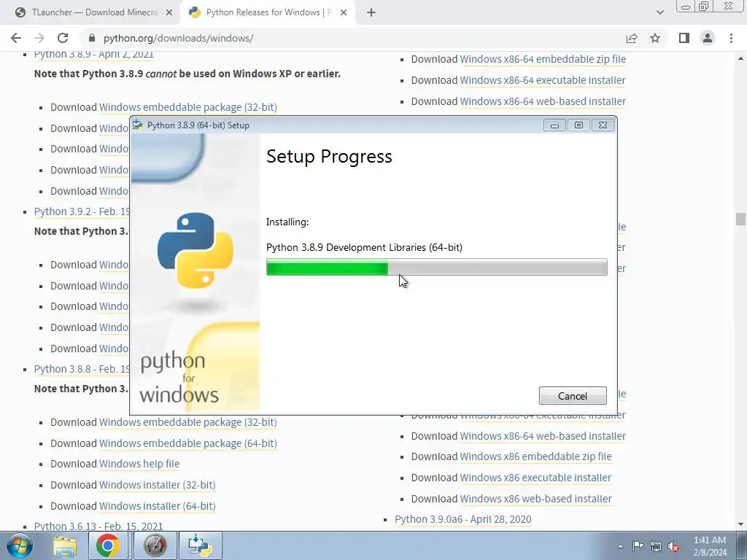Viewport: 747px width, 560px height.
Task: Minimize the Python 3.8.9 Setup dialog
Action: [x=554, y=125]
